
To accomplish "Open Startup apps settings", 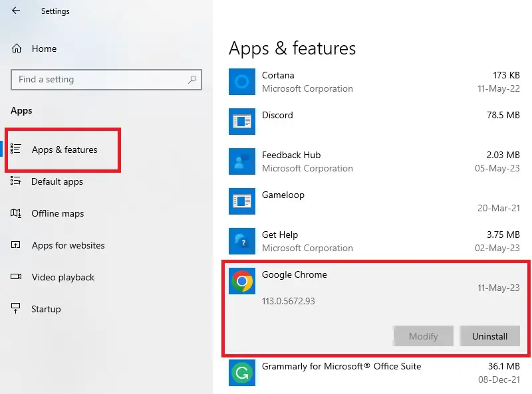I will coord(46,309).
